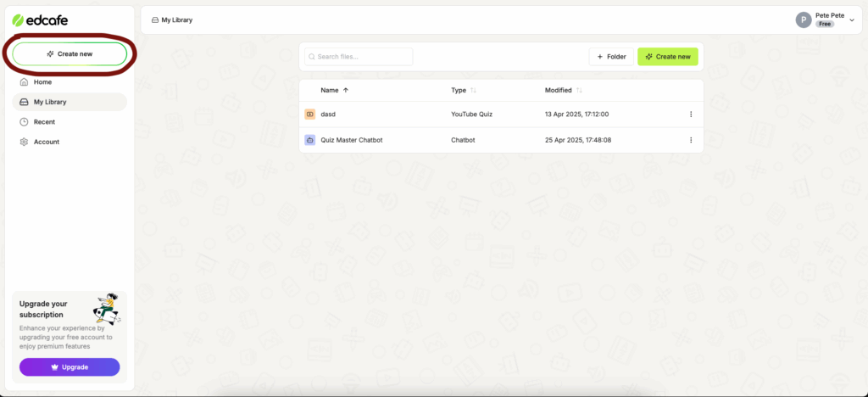This screenshot has width=868, height=397.
Task: Click the YouTube Quiz type cell
Action: click(x=471, y=114)
